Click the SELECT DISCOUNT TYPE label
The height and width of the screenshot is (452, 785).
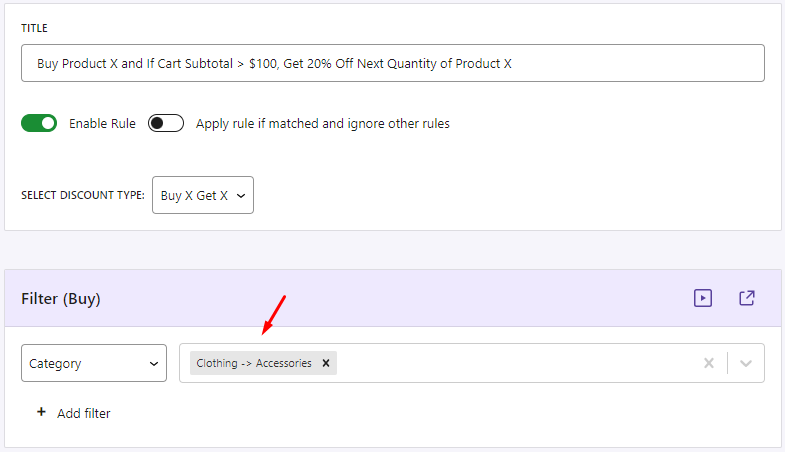pyautogui.click(x=83, y=195)
